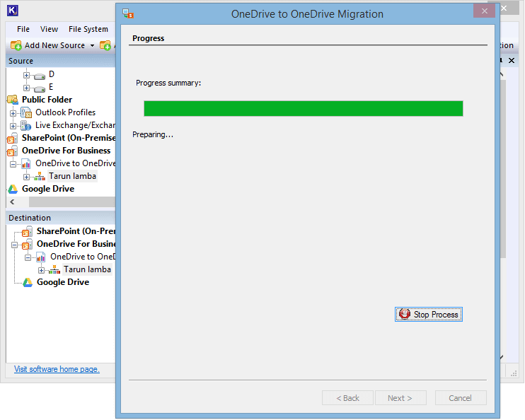Click the Destination Tarun lamba hierarchy icon
This screenshot has height=420, width=525.
(54, 269)
